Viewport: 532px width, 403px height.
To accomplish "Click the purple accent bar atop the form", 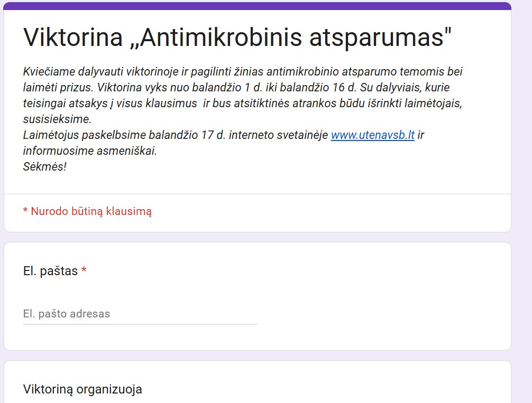I will [x=258, y=6].
